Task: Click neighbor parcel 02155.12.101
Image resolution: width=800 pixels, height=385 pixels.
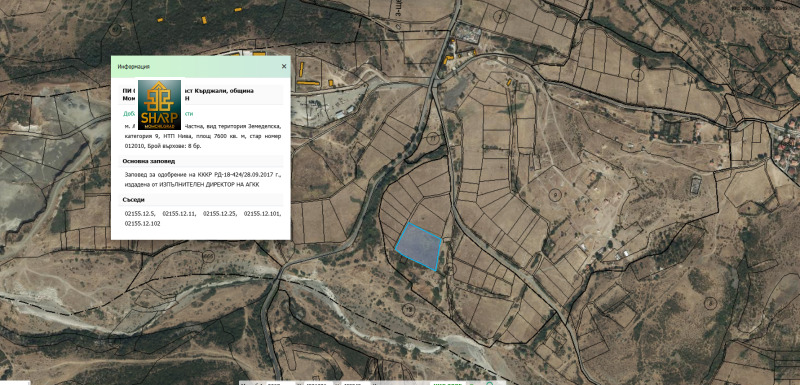Action: click(x=262, y=214)
